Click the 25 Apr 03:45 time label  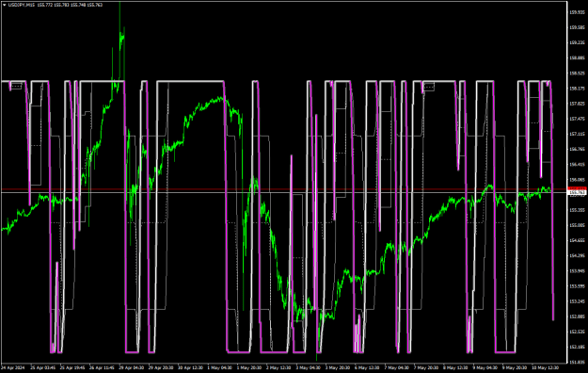pos(43,367)
